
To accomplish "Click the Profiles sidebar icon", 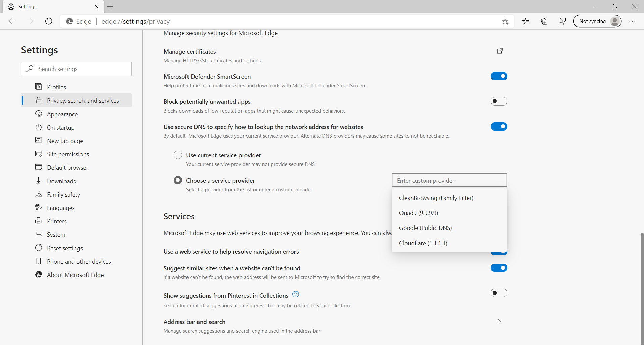I will (x=39, y=87).
